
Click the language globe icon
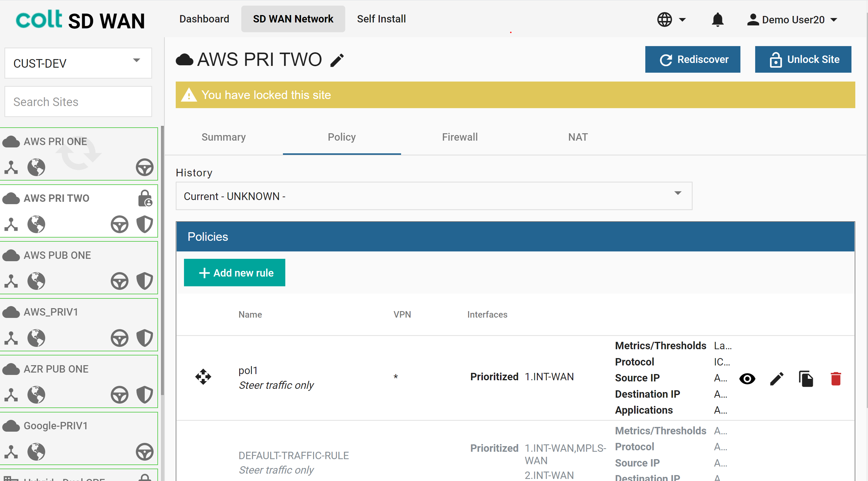[665, 19]
